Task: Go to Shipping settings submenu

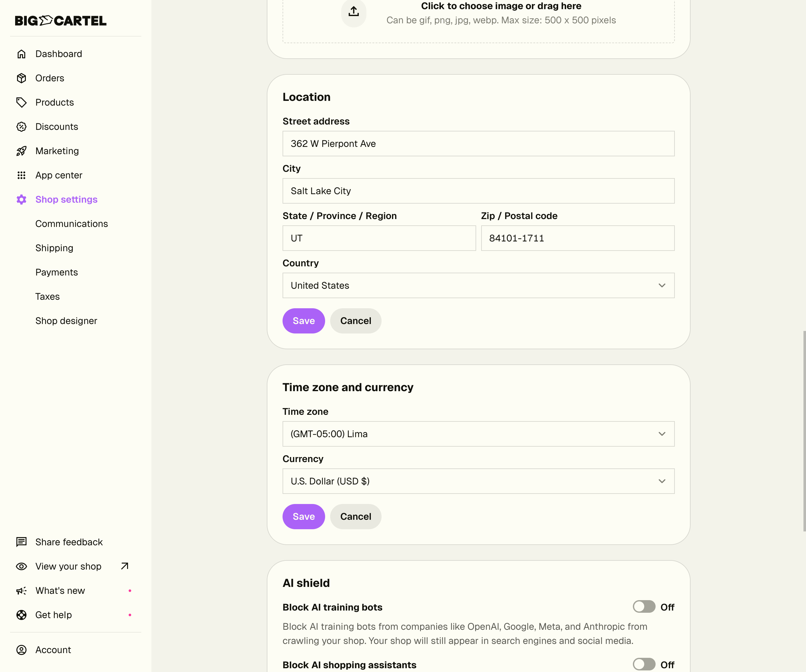Action: (x=54, y=248)
